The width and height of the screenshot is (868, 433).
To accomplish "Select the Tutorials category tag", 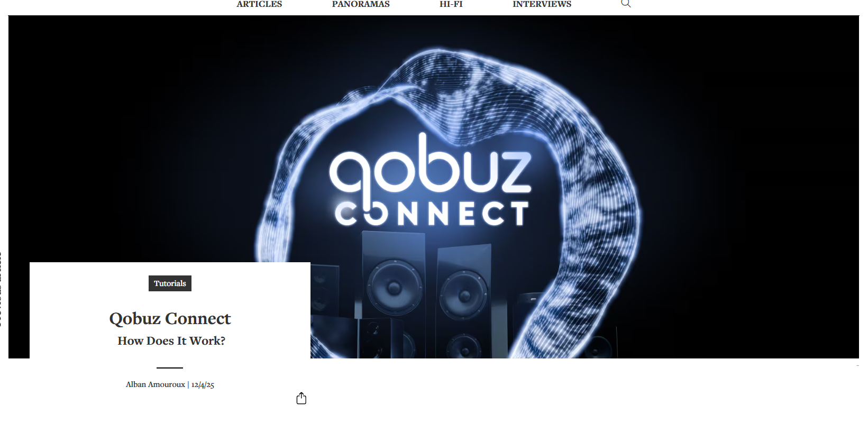I will (x=170, y=283).
